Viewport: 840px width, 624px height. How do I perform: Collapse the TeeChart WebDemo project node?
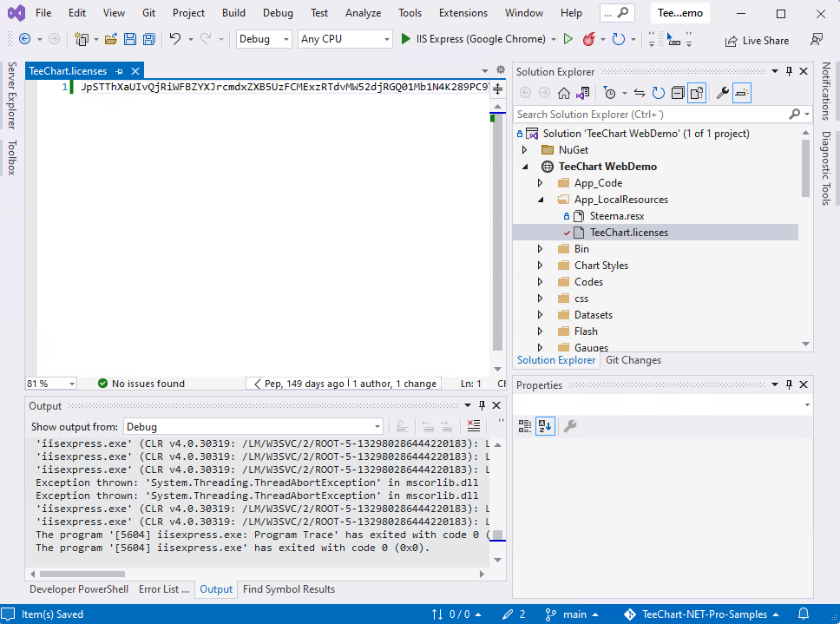click(525, 167)
